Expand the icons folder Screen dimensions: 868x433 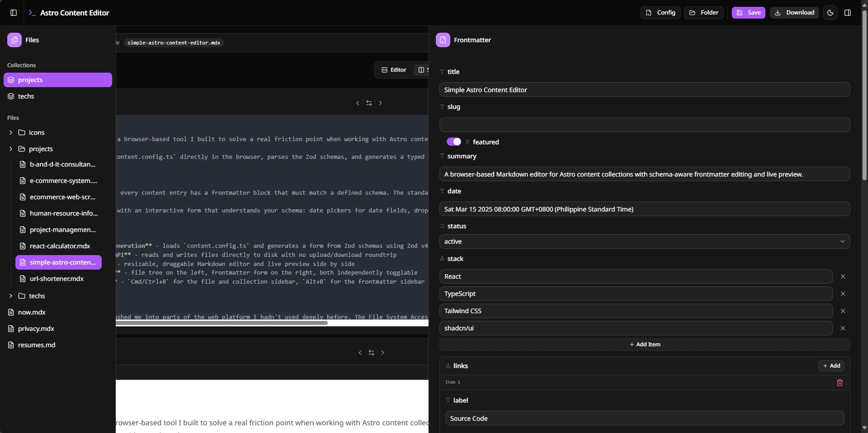(x=10, y=133)
